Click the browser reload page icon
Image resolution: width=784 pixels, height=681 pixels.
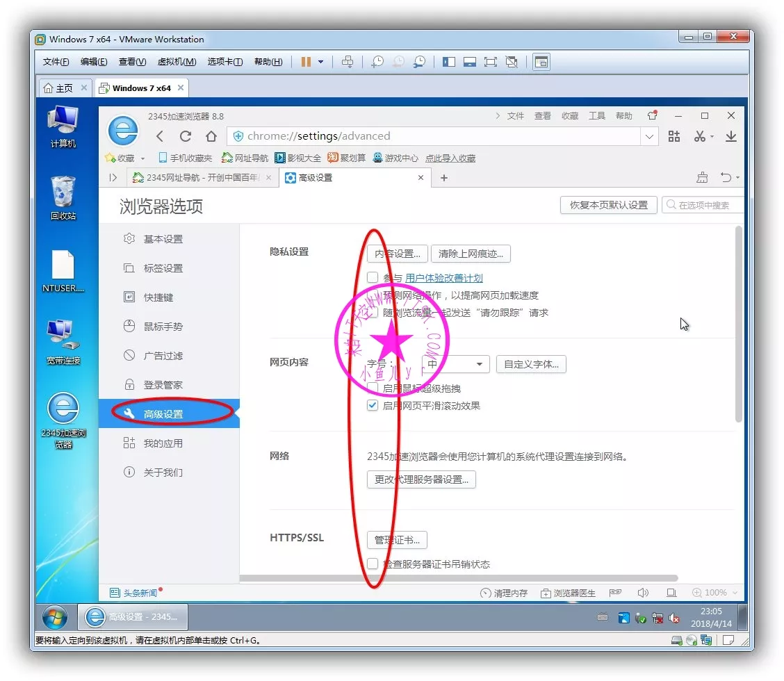click(x=186, y=136)
